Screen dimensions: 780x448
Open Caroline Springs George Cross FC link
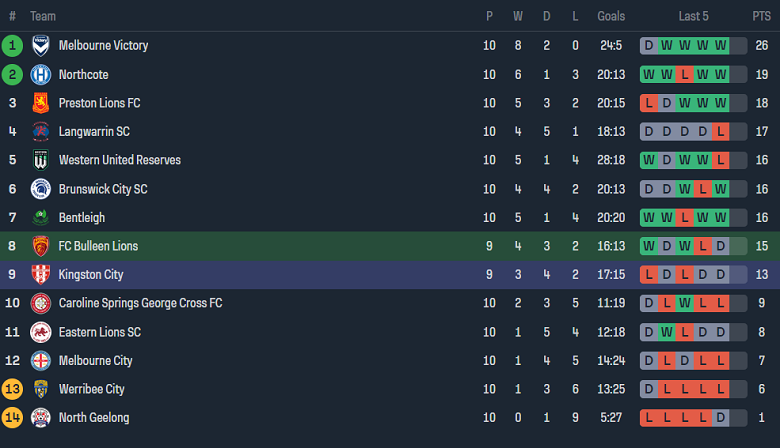pos(140,303)
